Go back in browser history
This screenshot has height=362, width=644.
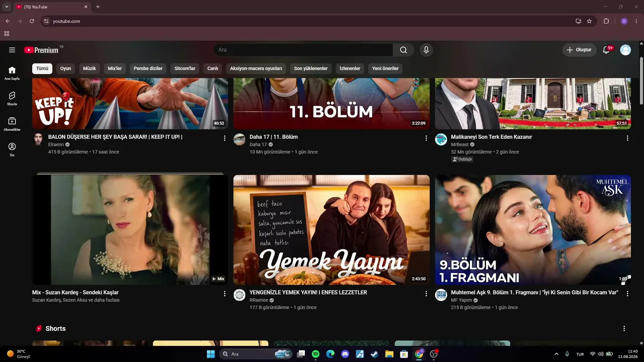(x=8, y=21)
